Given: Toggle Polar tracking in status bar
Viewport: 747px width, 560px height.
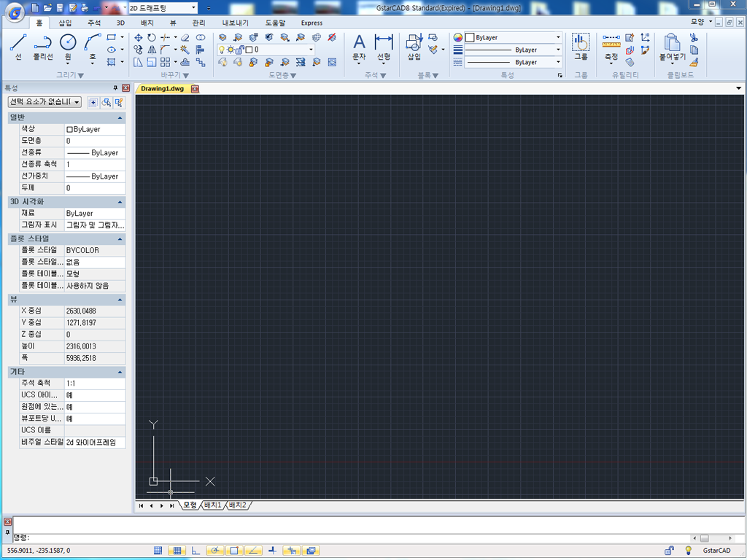Looking at the screenshot, I should 215,551.
